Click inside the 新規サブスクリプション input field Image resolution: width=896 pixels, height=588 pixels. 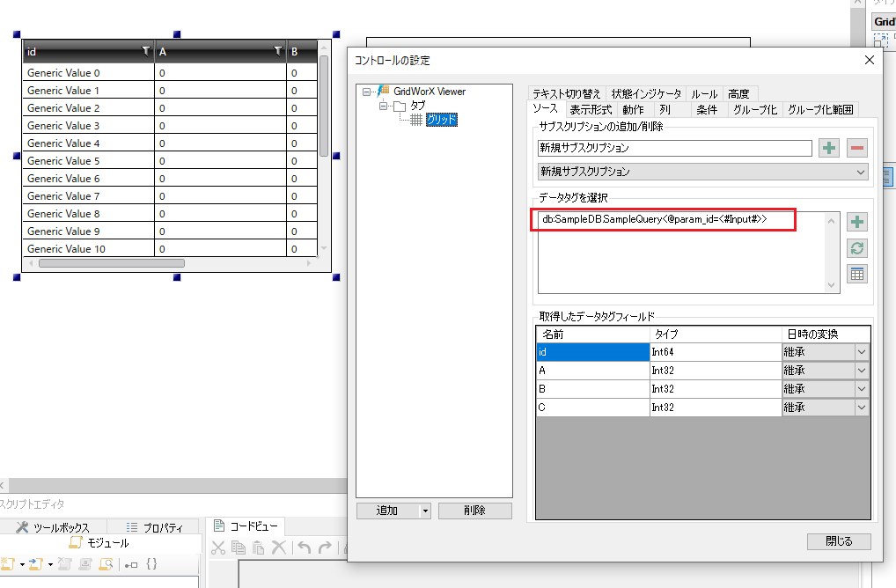[674, 148]
